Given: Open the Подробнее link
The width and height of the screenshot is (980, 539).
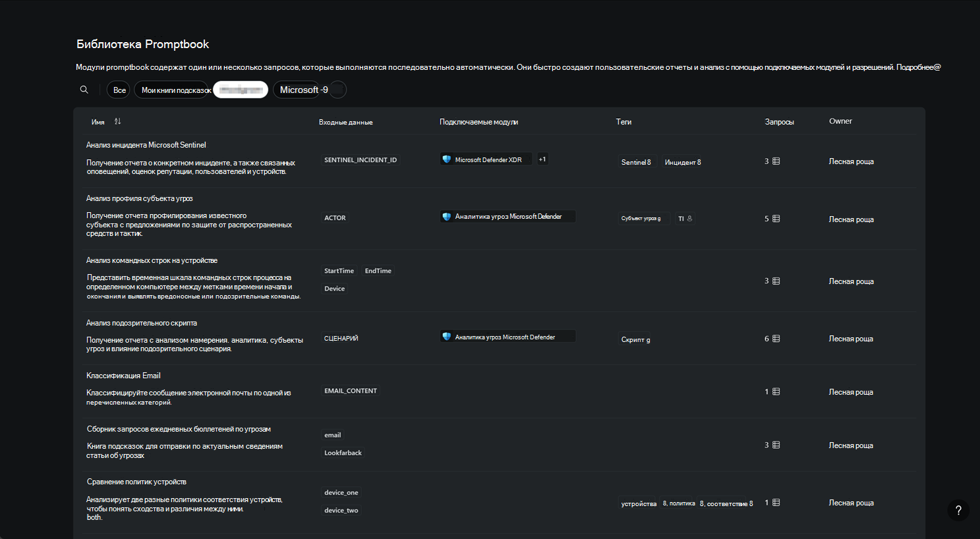Looking at the screenshot, I should (x=919, y=67).
